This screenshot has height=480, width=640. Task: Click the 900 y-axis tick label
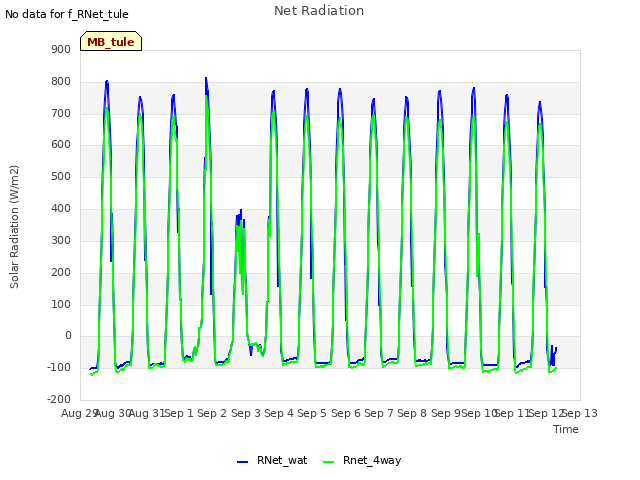click(x=61, y=50)
